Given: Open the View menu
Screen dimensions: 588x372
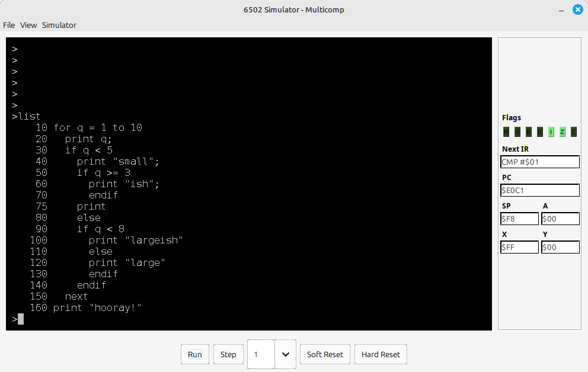Looking at the screenshot, I should click(28, 25).
